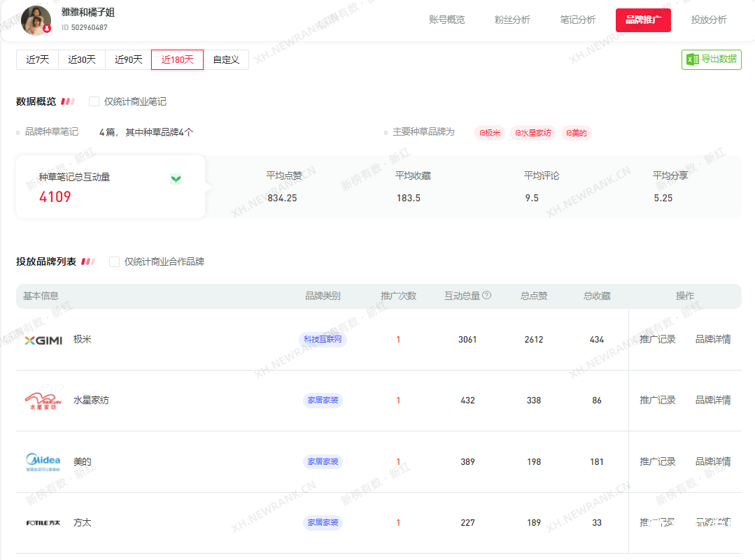Open 推广记录 for 极米 brand
This screenshot has width=755, height=560.
coord(658,339)
